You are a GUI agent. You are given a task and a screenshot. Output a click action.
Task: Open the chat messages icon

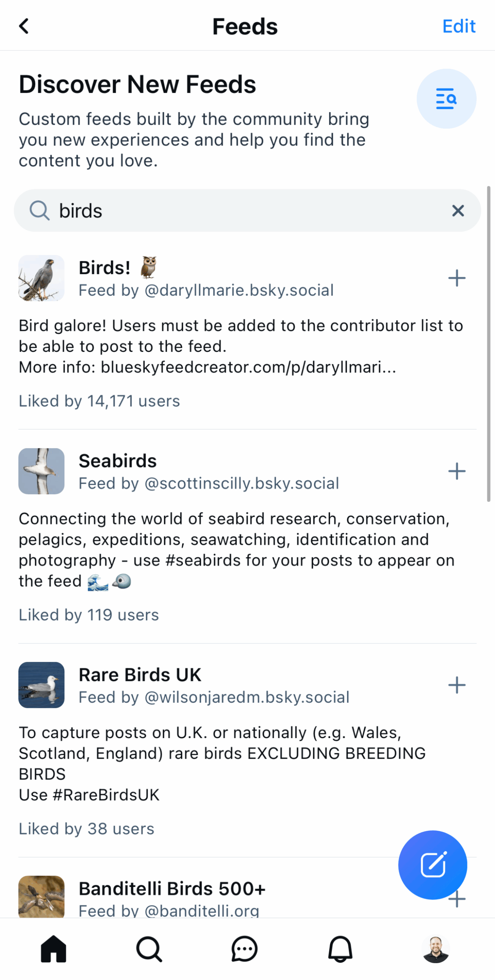(x=245, y=949)
